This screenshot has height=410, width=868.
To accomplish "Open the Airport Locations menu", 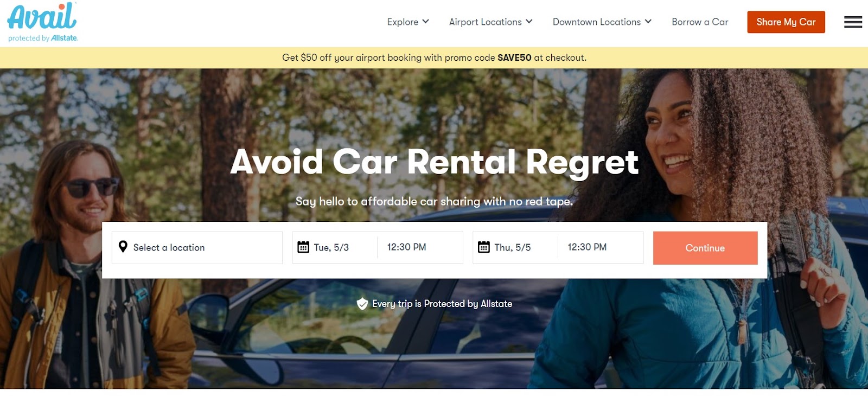I will 491,22.
